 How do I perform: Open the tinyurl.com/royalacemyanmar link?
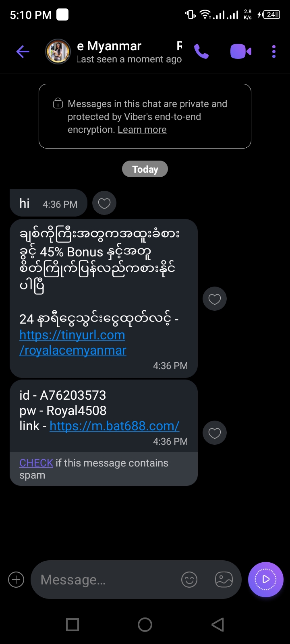pyautogui.click(x=72, y=343)
